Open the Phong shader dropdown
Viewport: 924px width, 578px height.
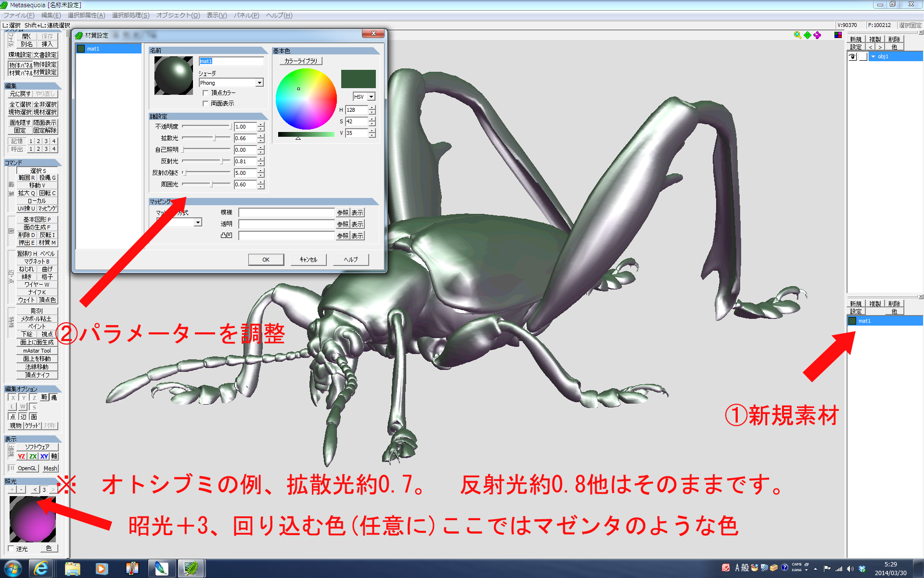tap(259, 83)
